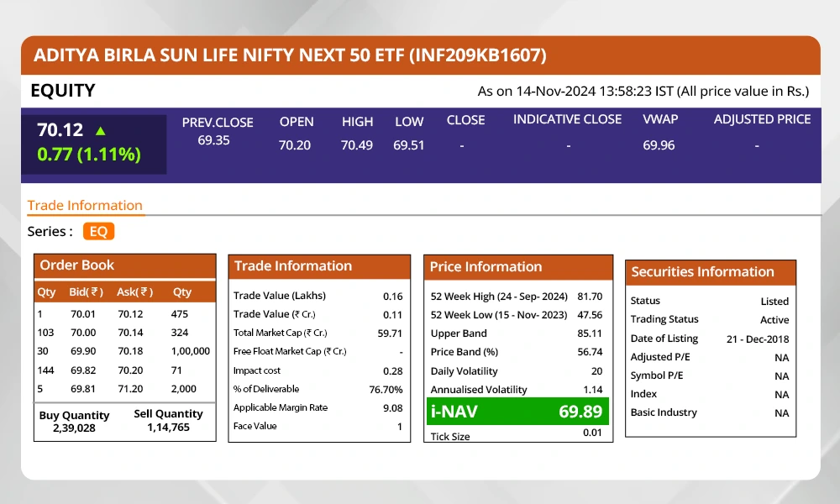Image resolution: width=840 pixels, height=504 pixels.
Task: Click Trading Status value Active
Action: [774, 320]
